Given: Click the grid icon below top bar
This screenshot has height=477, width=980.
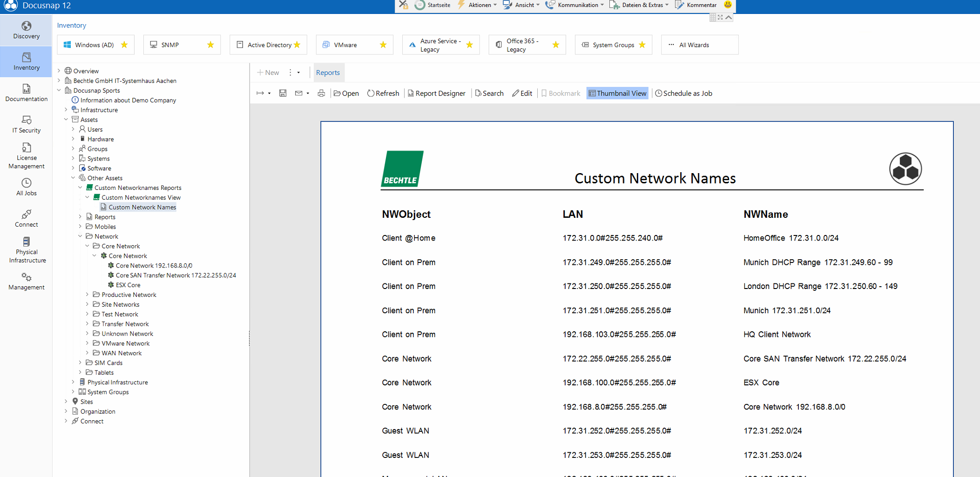Looking at the screenshot, I should (713, 17).
